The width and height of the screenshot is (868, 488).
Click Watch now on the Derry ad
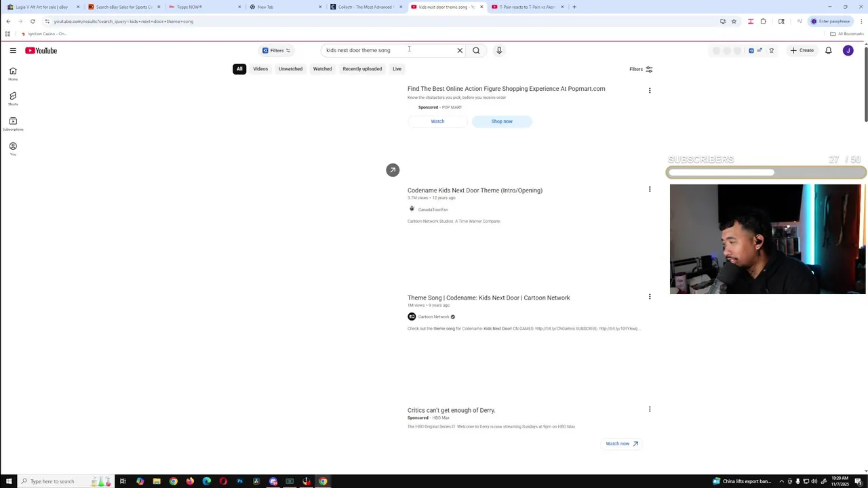(622, 443)
